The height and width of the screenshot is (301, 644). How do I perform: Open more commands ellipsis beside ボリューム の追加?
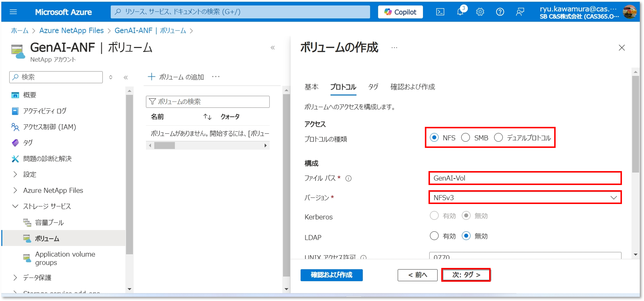[x=215, y=77]
